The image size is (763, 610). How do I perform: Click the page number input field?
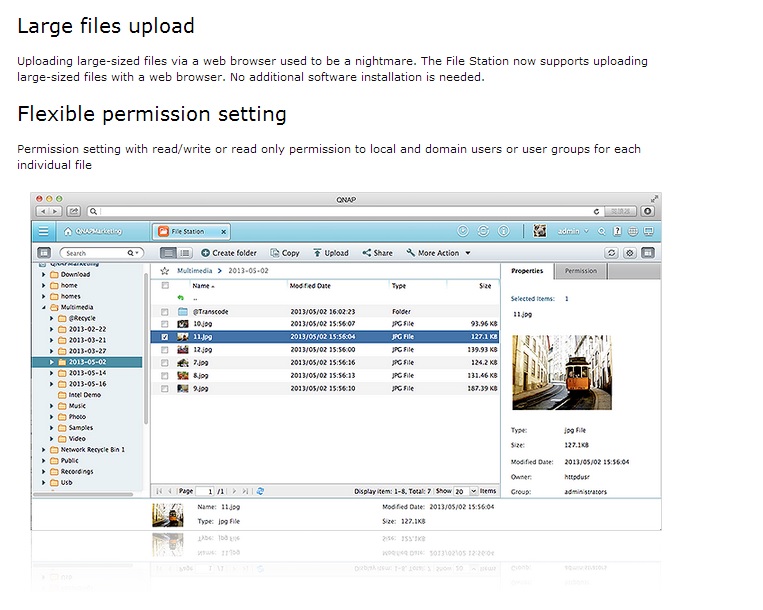coord(205,491)
